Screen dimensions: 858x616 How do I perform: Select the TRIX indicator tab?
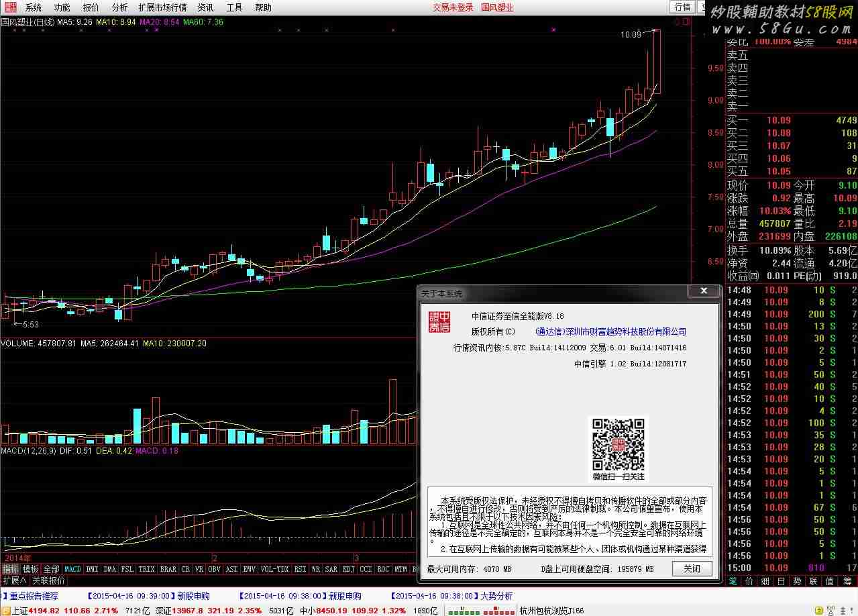point(146,569)
